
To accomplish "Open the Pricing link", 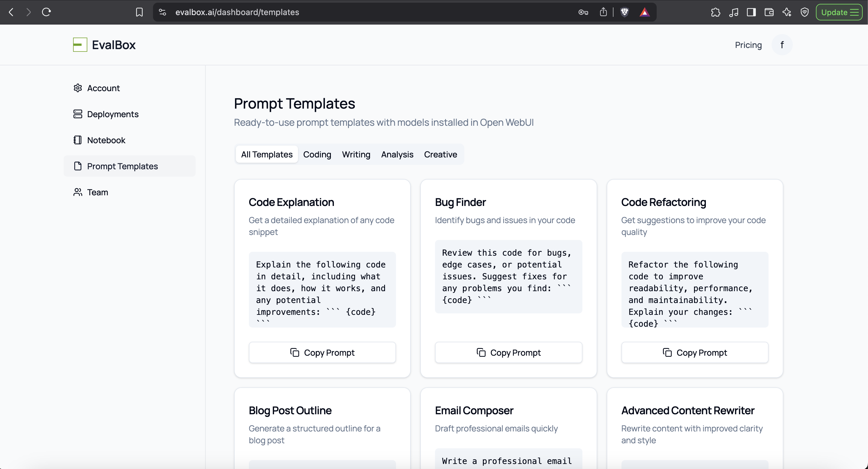I will [x=748, y=45].
